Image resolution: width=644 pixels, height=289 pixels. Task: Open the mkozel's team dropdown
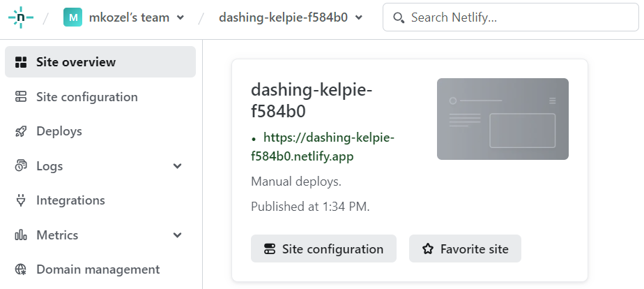pos(181,17)
